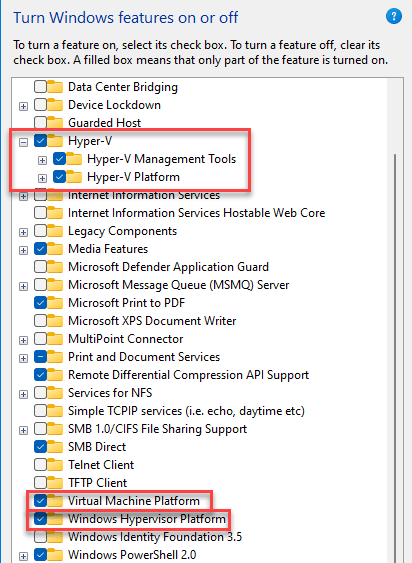Enable the Data Center Bridging checkbox
Viewport: 412px width, 563px height.
pos(40,87)
